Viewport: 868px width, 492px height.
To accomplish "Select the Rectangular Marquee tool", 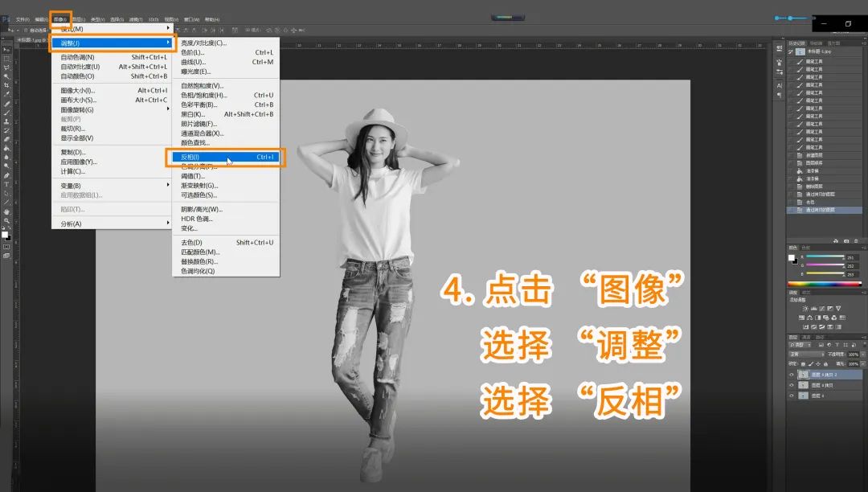I will pos(6,59).
